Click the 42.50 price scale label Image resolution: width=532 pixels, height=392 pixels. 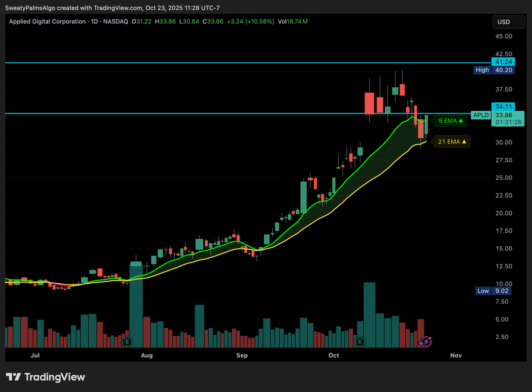(505, 54)
